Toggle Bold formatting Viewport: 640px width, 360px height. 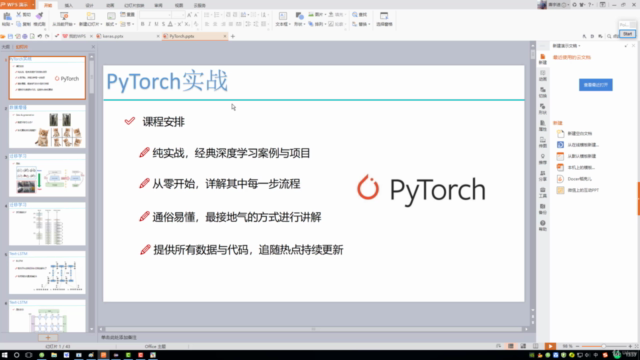tap(142, 24)
